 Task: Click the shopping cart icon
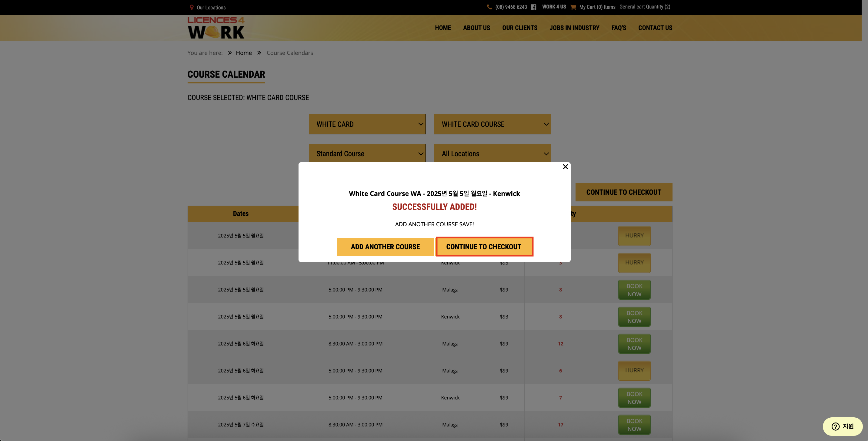coord(573,7)
